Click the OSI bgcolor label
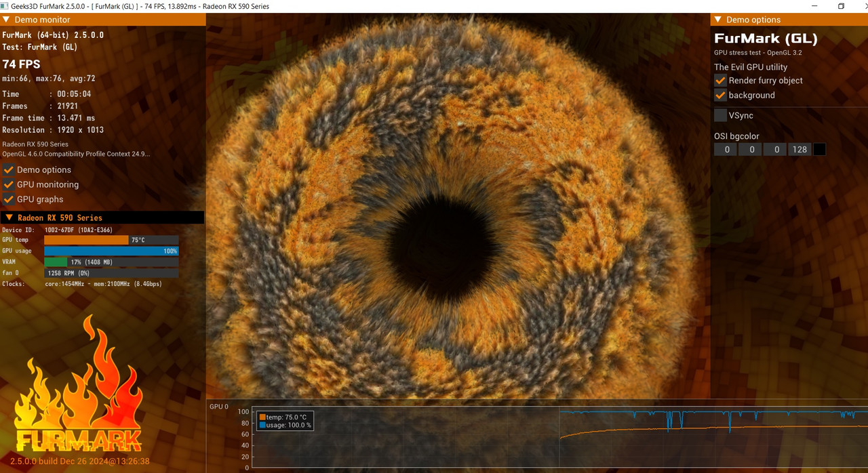Screen dimensions: 868x473 coord(736,136)
